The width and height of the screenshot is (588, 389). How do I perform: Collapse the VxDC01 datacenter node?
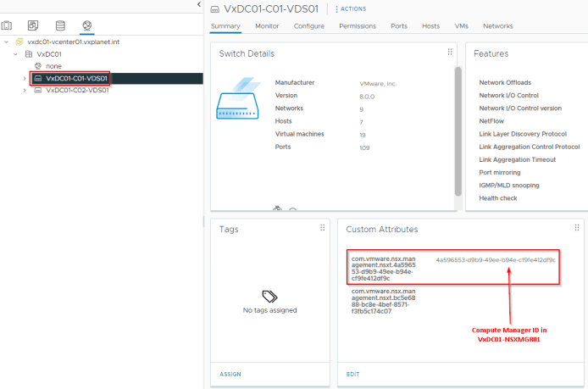click(x=15, y=54)
